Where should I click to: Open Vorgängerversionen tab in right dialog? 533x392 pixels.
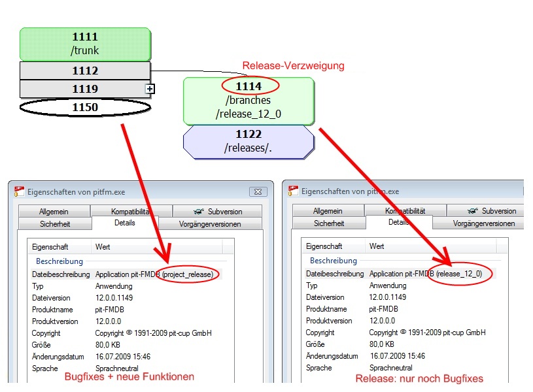[479, 223]
